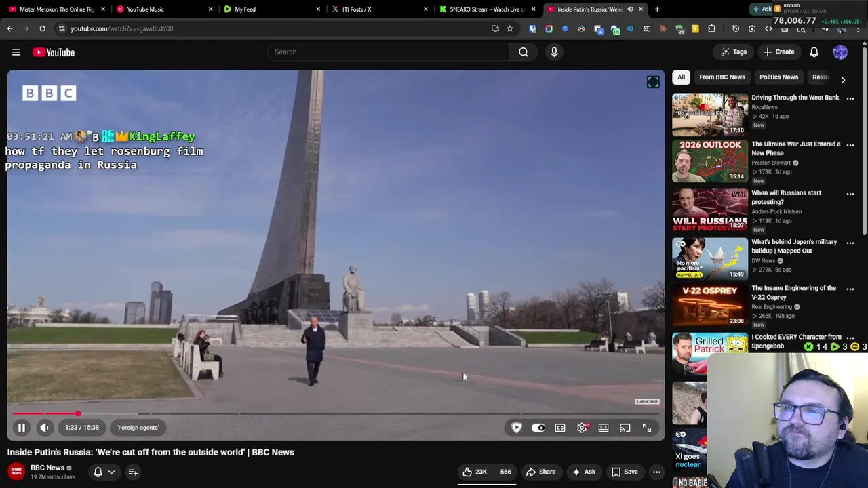Screen dimensions: 868x488
Task: Share the video
Action: 541,472
